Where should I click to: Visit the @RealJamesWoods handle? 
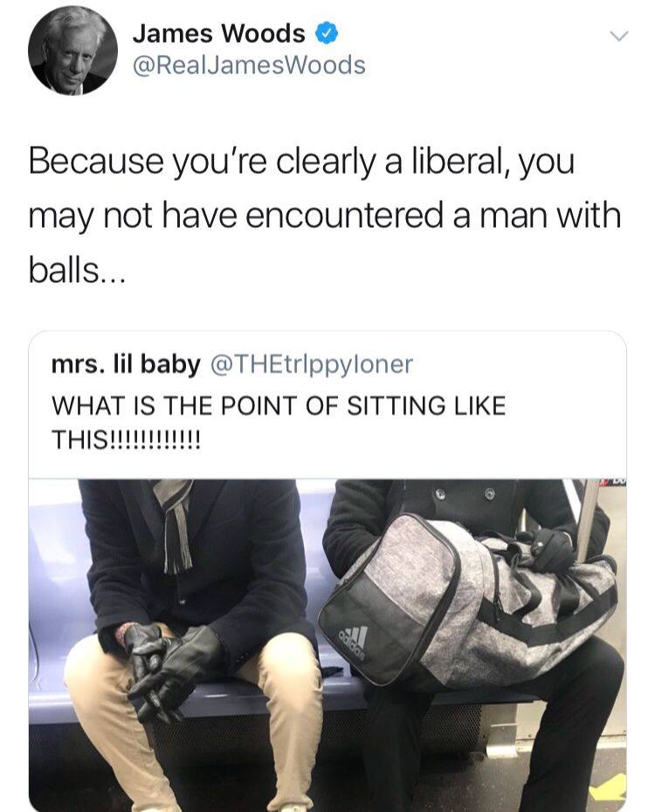tap(249, 65)
